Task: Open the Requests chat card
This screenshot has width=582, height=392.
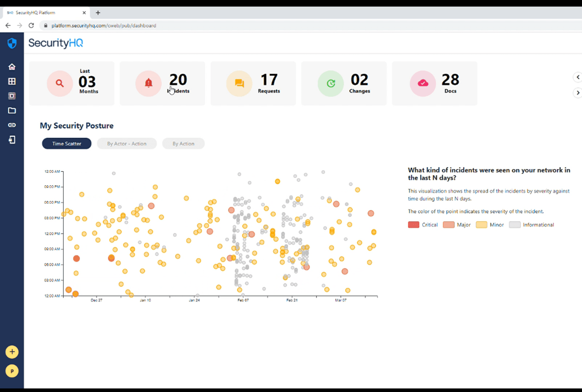Action: (253, 83)
